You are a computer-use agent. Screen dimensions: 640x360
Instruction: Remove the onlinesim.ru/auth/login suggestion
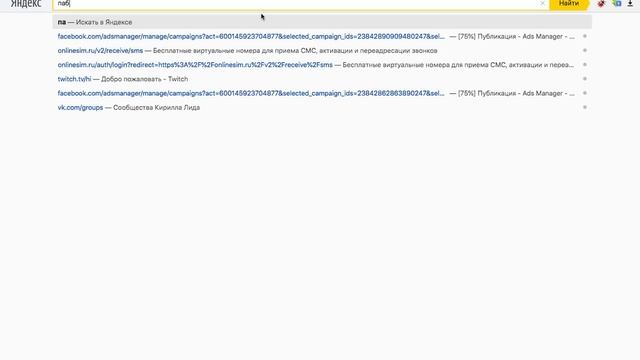[x=584, y=64]
